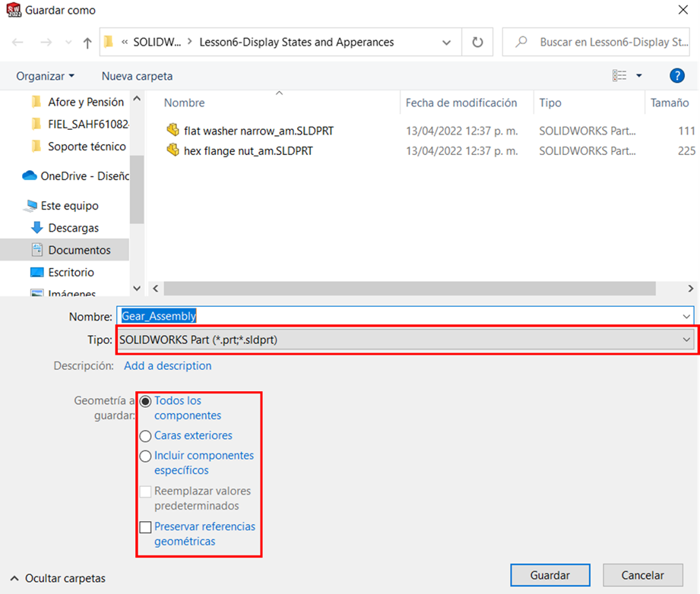Click the horizontal scrollbar right arrow
The height and width of the screenshot is (594, 700).
pyautogui.click(x=690, y=289)
